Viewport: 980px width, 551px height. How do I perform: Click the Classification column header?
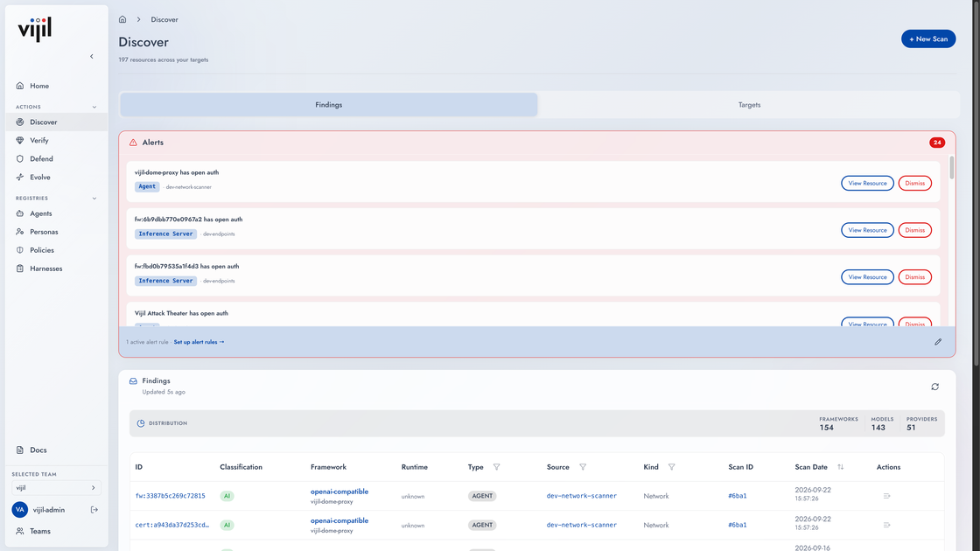click(x=241, y=467)
